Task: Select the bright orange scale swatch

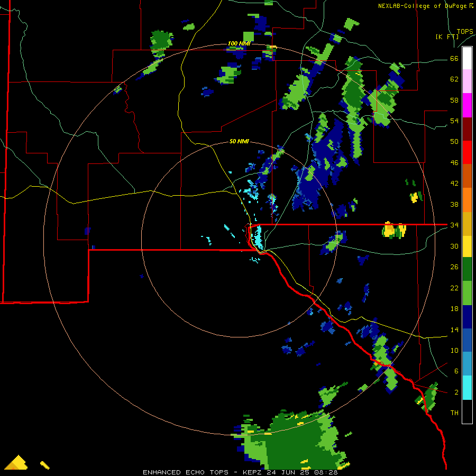Action: pos(467,199)
